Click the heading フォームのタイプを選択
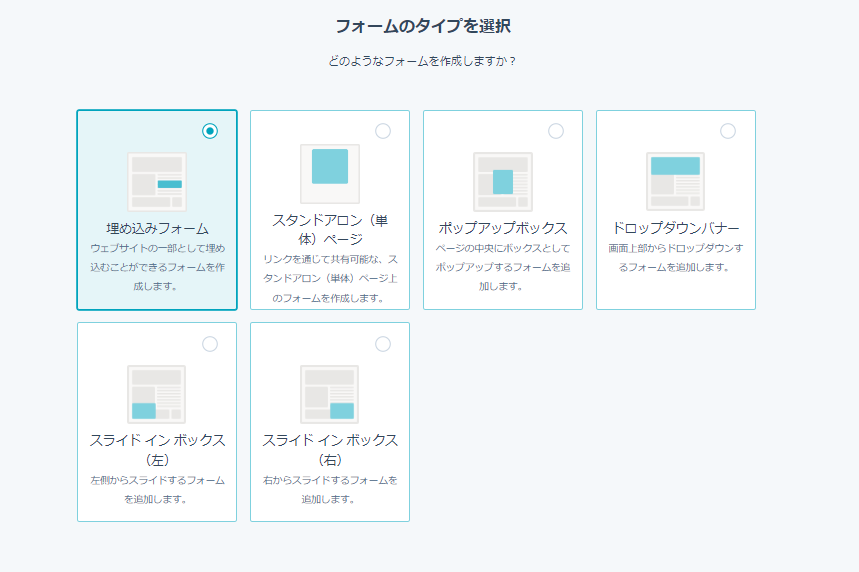 coord(423,26)
